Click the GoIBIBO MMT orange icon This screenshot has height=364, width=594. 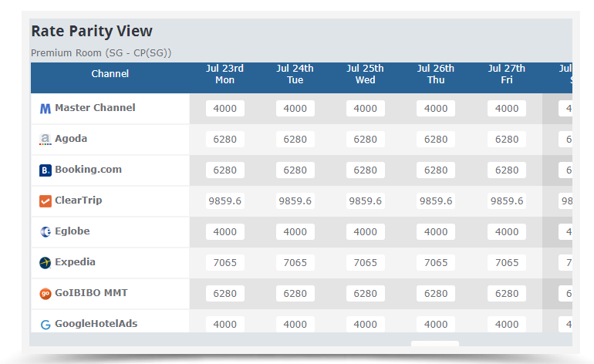45,294
